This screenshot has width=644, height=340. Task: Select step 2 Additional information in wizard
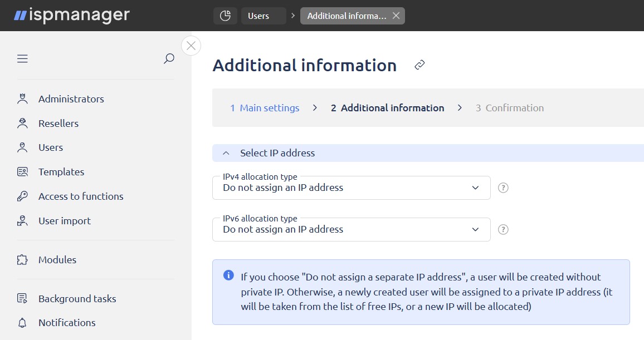pyautogui.click(x=387, y=108)
